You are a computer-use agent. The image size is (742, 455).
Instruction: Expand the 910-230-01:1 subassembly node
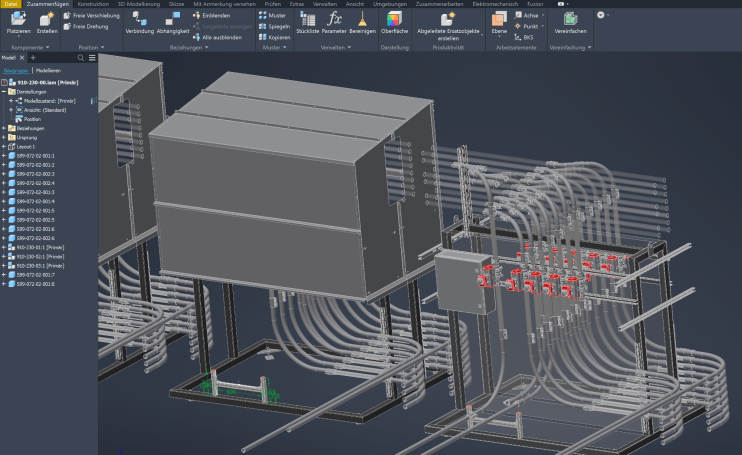(x=4, y=247)
